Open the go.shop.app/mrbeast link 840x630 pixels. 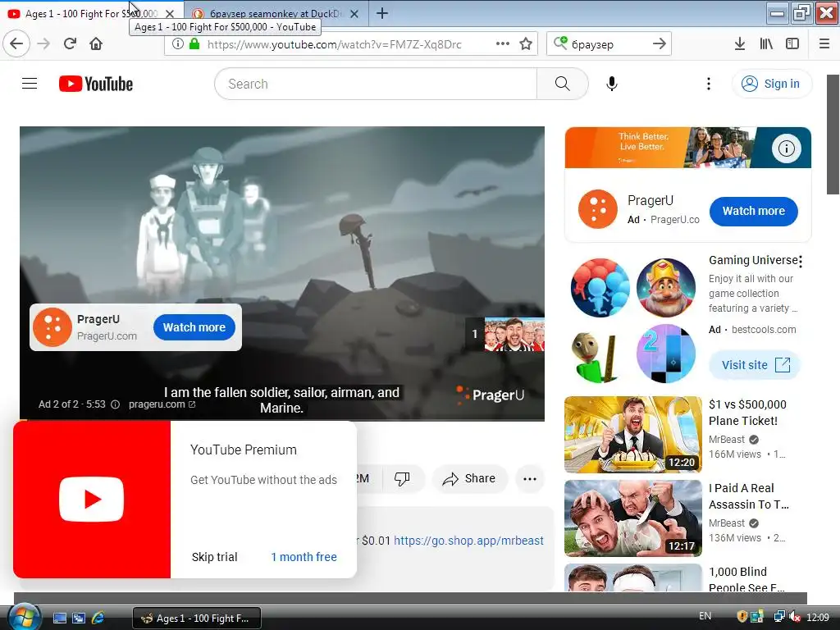click(468, 541)
